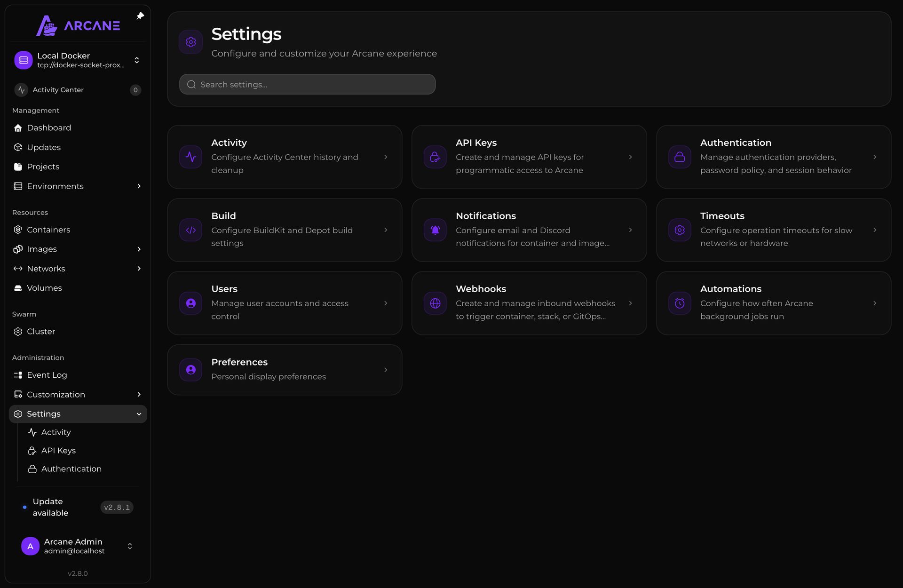The width and height of the screenshot is (903, 588).
Task: Click the Notifications card bell icon
Action: pos(435,230)
